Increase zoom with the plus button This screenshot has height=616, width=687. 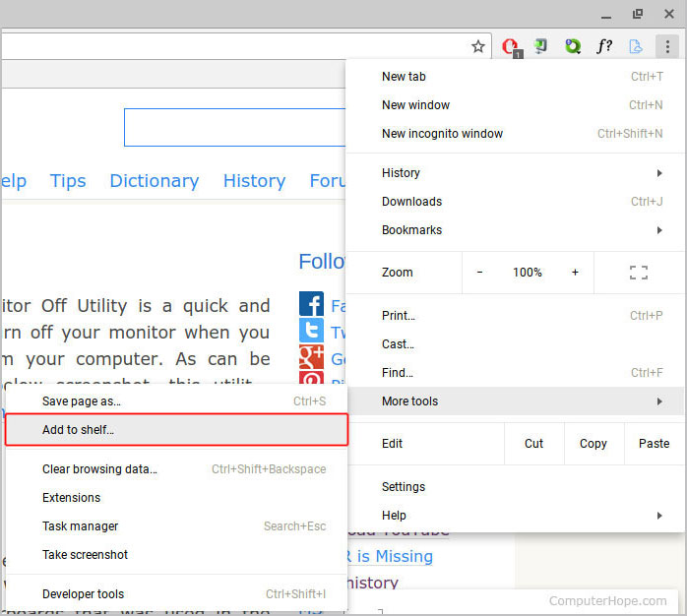coord(575,272)
